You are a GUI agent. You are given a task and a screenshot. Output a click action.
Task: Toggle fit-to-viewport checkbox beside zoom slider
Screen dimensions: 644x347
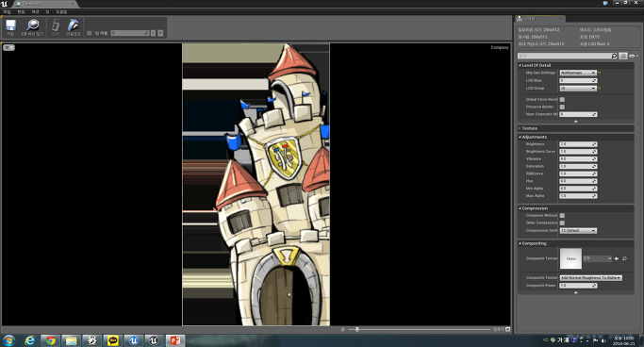[507, 329]
